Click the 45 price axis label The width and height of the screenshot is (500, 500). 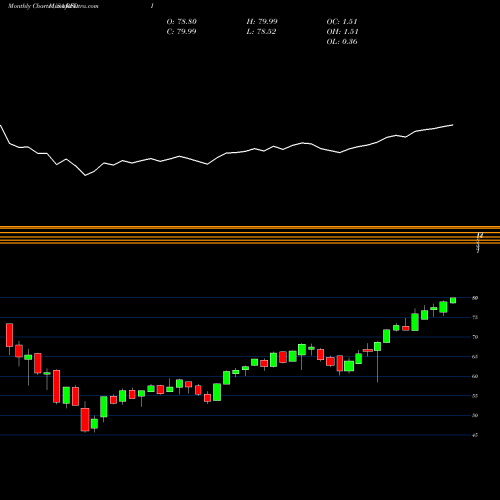(x=475, y=435)
